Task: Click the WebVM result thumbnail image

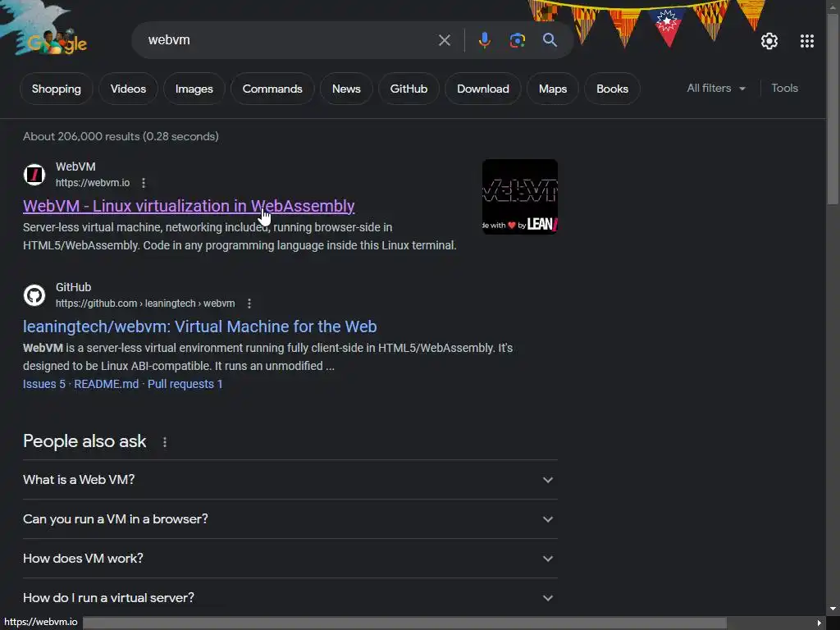Action: pos(519,197)
